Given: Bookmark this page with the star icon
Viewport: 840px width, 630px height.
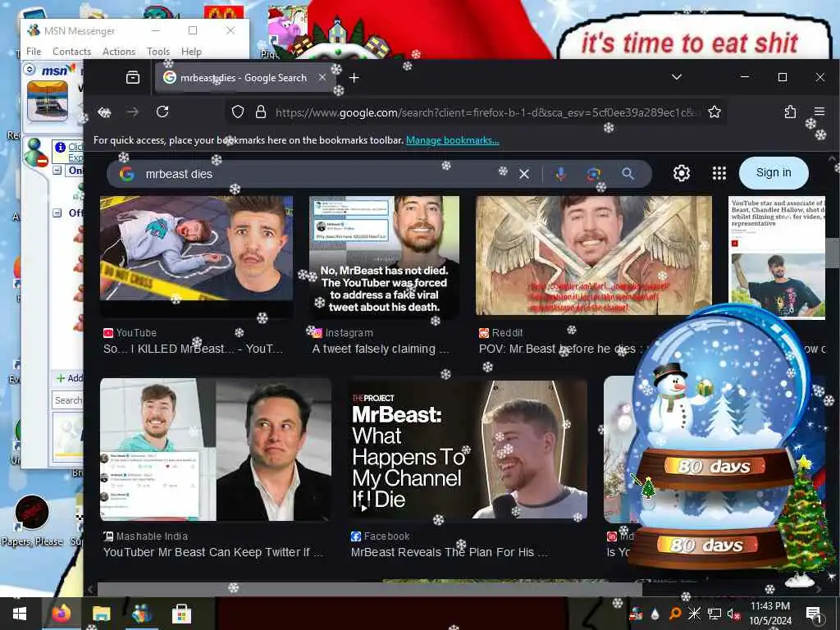Looking at the screenshot, I should click(714, 112).
